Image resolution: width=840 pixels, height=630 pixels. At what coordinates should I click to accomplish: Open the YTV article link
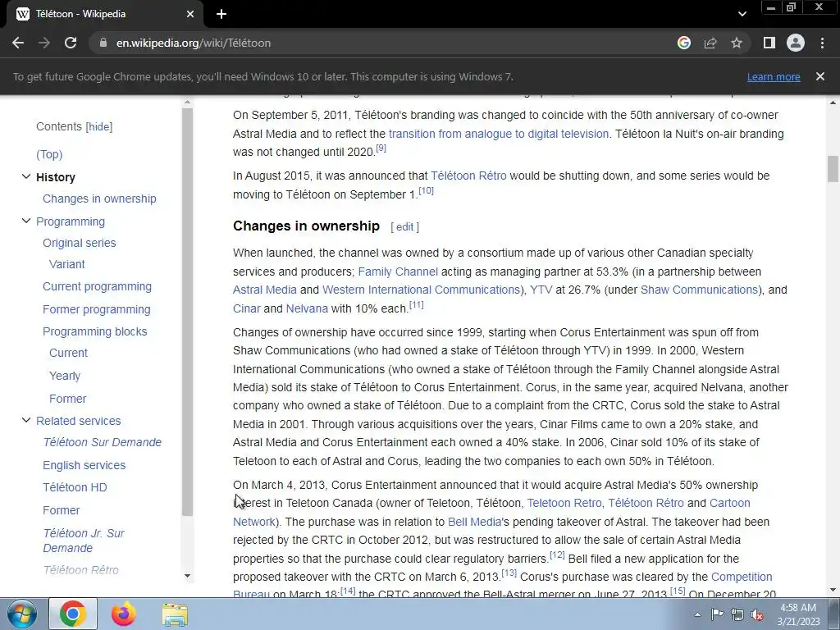click(541, 290)
